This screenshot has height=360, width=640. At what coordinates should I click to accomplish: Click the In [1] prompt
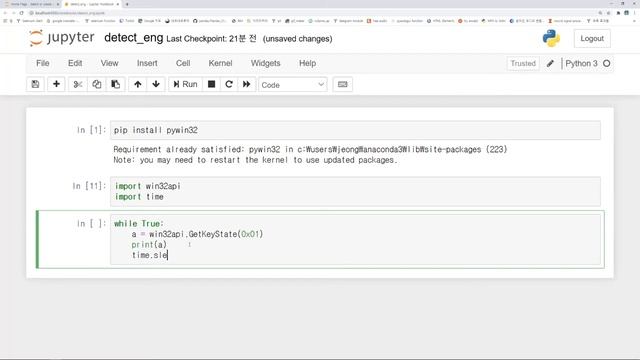(x=91, y=130)
